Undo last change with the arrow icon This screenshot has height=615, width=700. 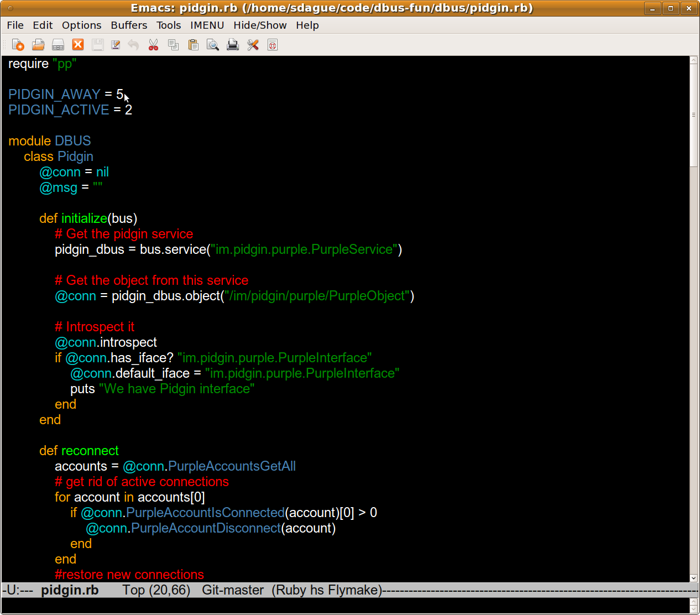pyautogui.click(x=133, y=45)
